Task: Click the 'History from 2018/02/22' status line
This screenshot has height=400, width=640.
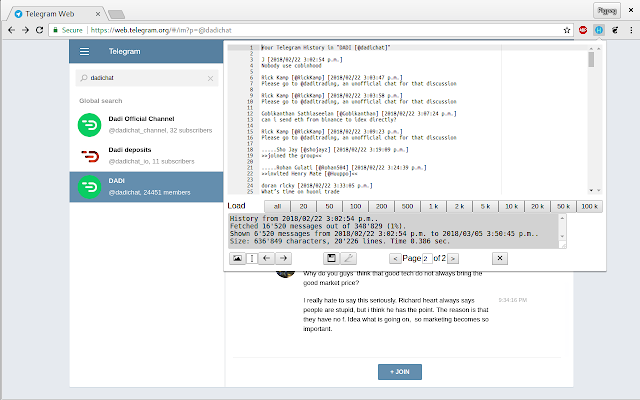Action: coord(304,219)
